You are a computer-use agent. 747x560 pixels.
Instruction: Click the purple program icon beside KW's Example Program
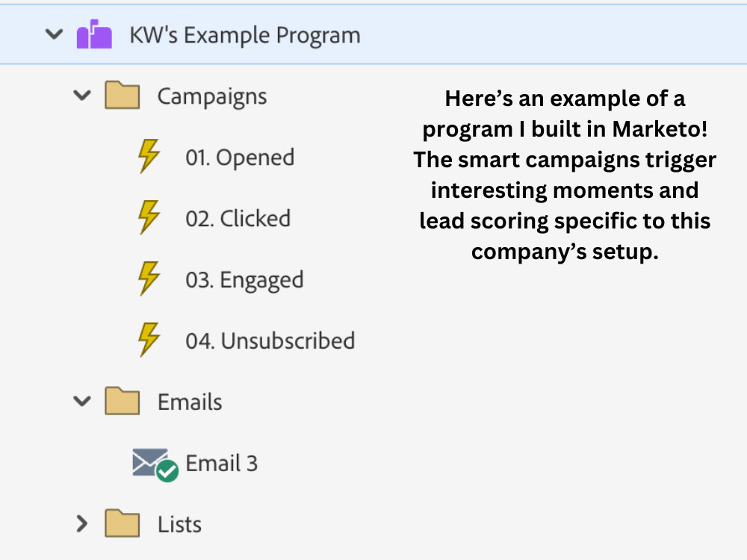click(x=94, y=34)
